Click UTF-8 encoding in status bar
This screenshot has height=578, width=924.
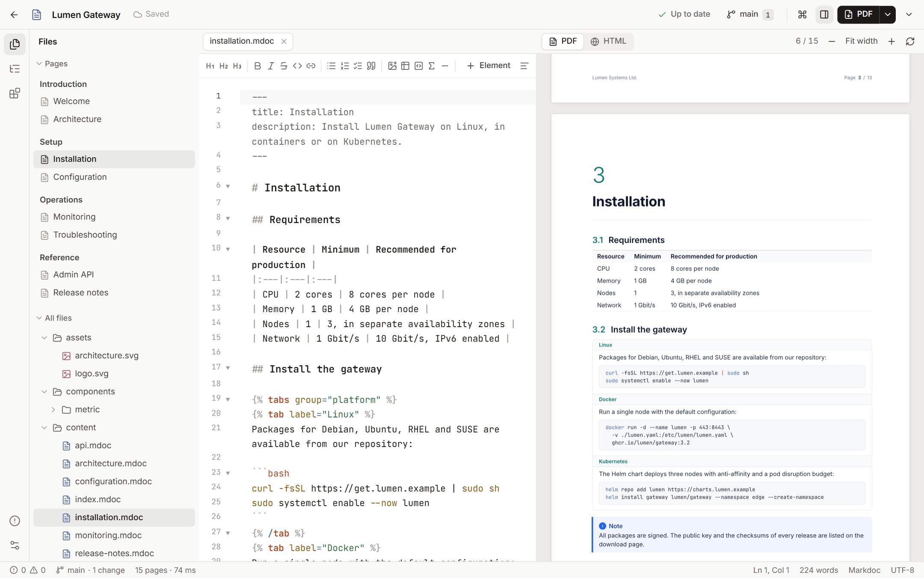pyautogui.click(x=903, y=570)
